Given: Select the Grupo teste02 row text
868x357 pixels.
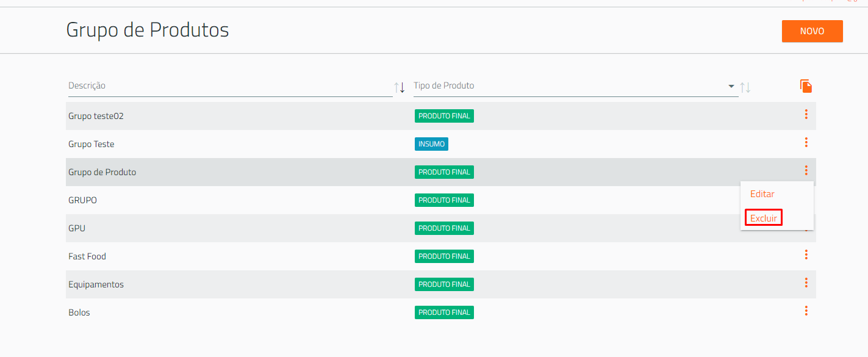Looking at the screenshot, I should click(96, 116).
